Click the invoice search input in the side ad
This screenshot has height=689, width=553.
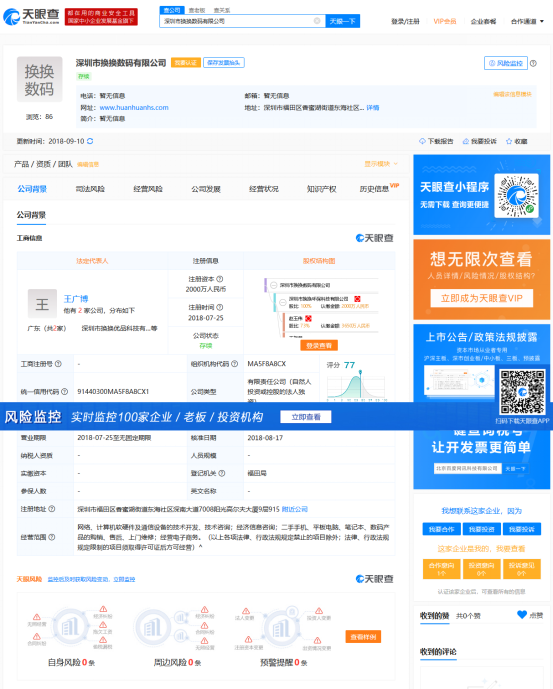467,468
